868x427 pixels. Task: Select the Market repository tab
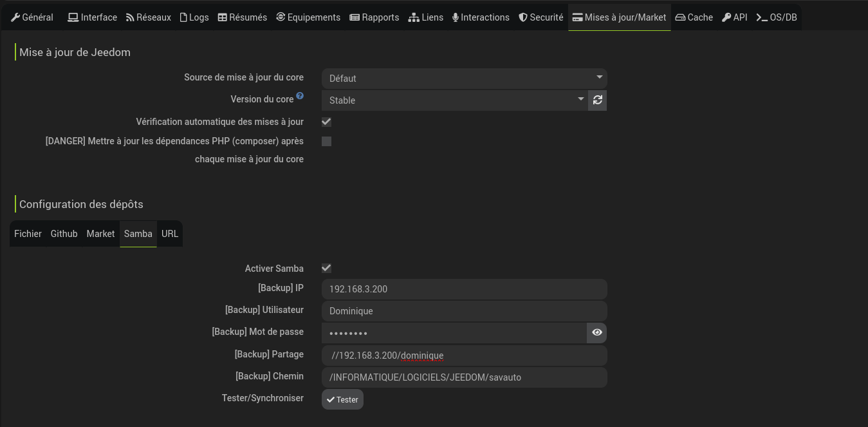[x=101, y=234]
